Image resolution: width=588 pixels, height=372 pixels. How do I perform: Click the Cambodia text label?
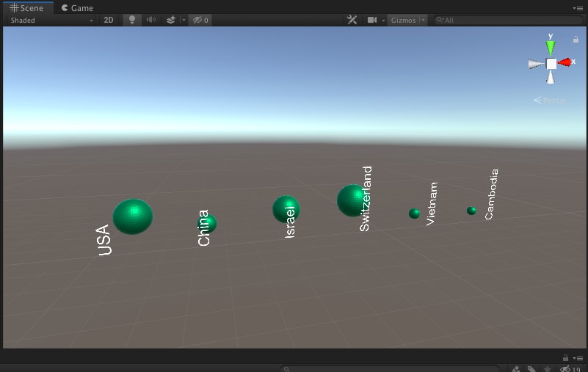(491, 194)
